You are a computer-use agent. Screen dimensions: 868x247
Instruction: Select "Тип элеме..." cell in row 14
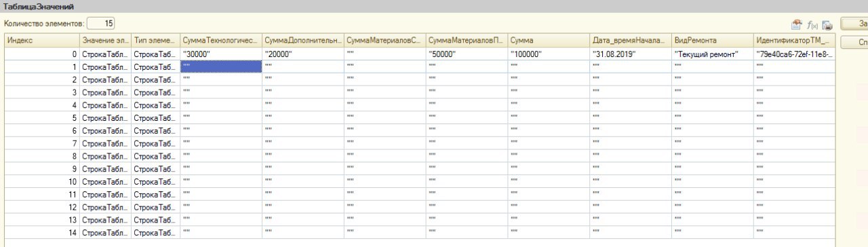pyautogui.click(x=156, y=233)
